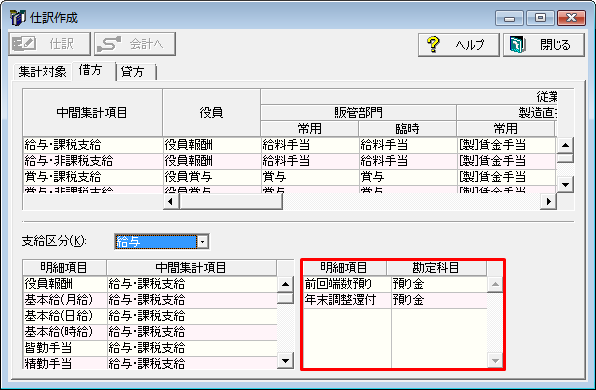
Task: Click the 勘定科目 column header
Action: click(x=436, y=268)
